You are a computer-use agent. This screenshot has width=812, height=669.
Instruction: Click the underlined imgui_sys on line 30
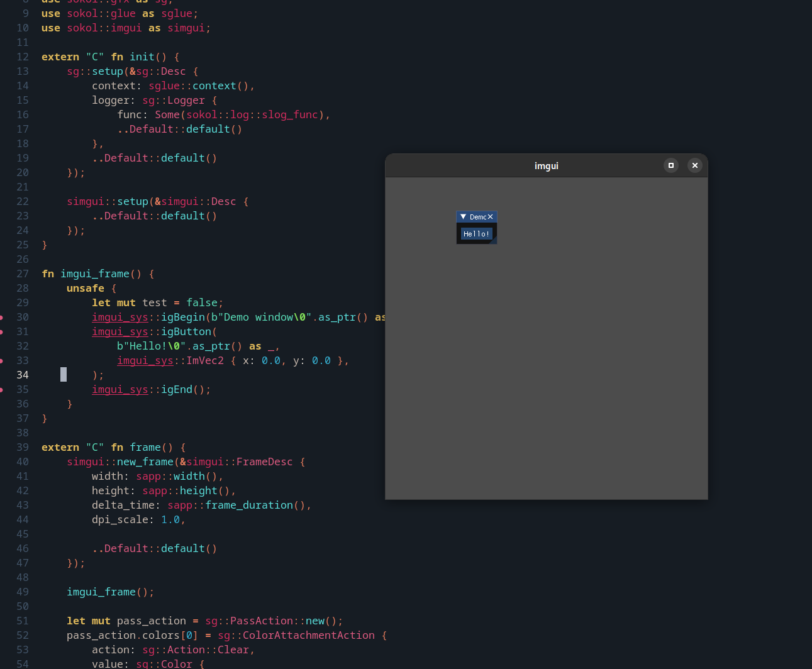pos(120,317)
